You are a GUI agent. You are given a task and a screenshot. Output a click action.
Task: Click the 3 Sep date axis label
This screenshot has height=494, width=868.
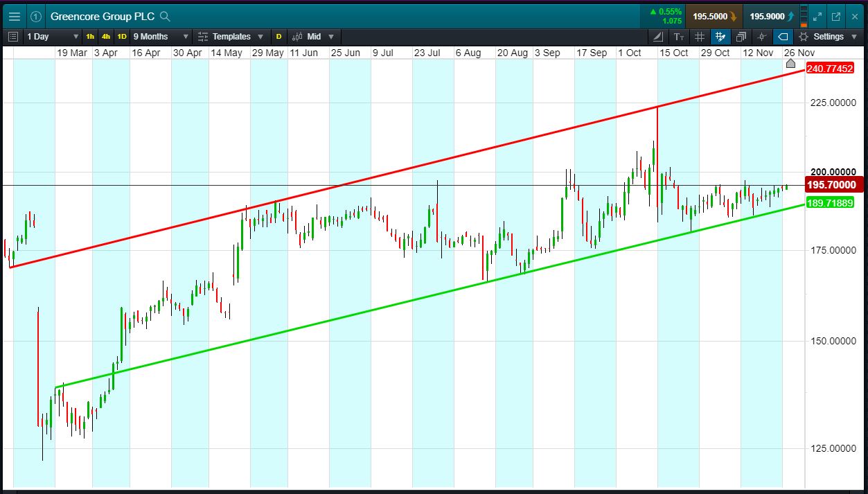pos(547,53)
